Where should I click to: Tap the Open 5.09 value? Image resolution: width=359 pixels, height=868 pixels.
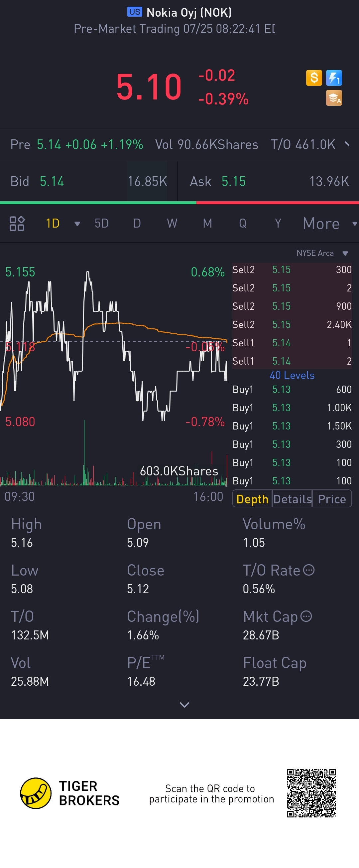click(138, 543)
